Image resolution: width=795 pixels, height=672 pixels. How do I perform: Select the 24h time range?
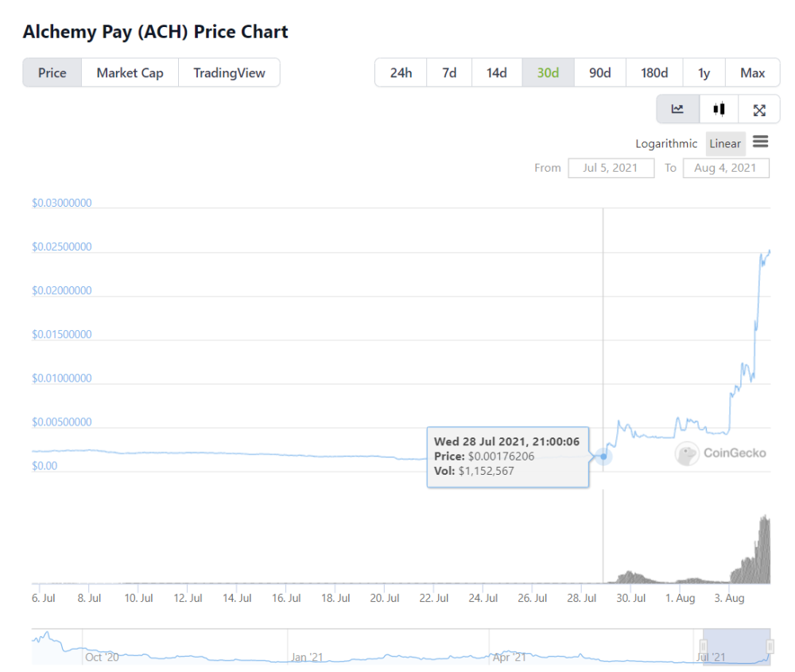click(x=401, y=73)
